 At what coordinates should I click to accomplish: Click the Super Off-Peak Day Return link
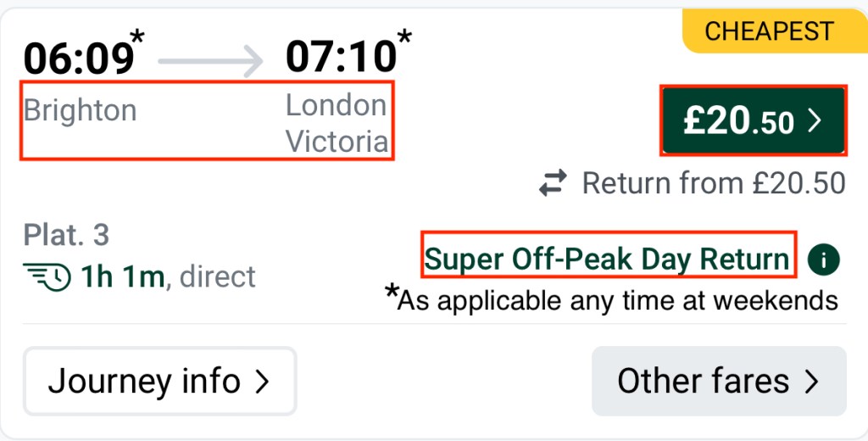[607, 259]
